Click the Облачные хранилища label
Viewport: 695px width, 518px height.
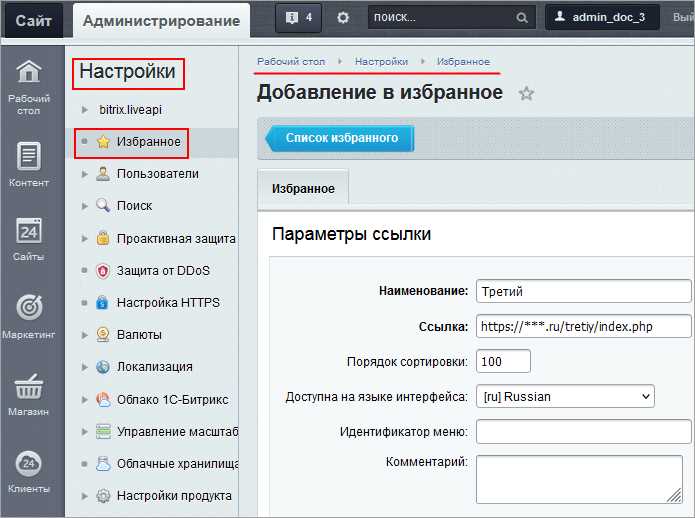coord(177,463)
